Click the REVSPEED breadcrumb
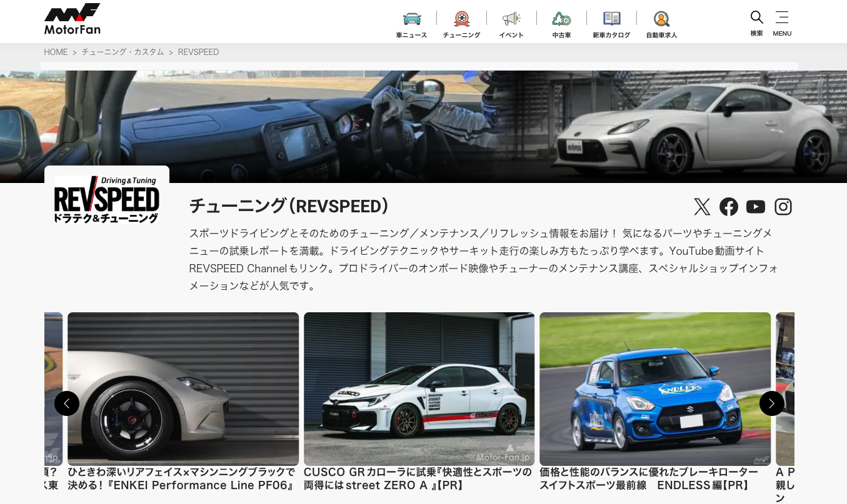The image size is (847, 504). coord(198,52)
